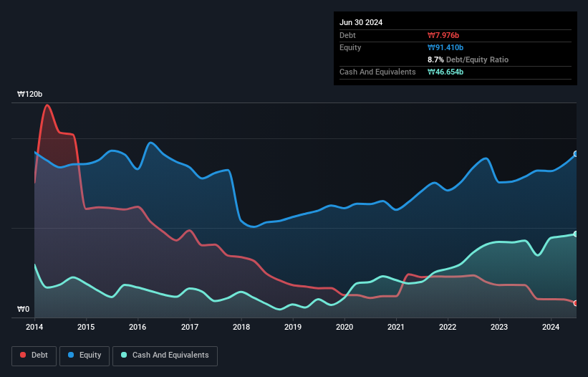Viewport: 588px width, 377px height.
Task: Click the 2017 x-axis label
Action: (x=190, y=327)
